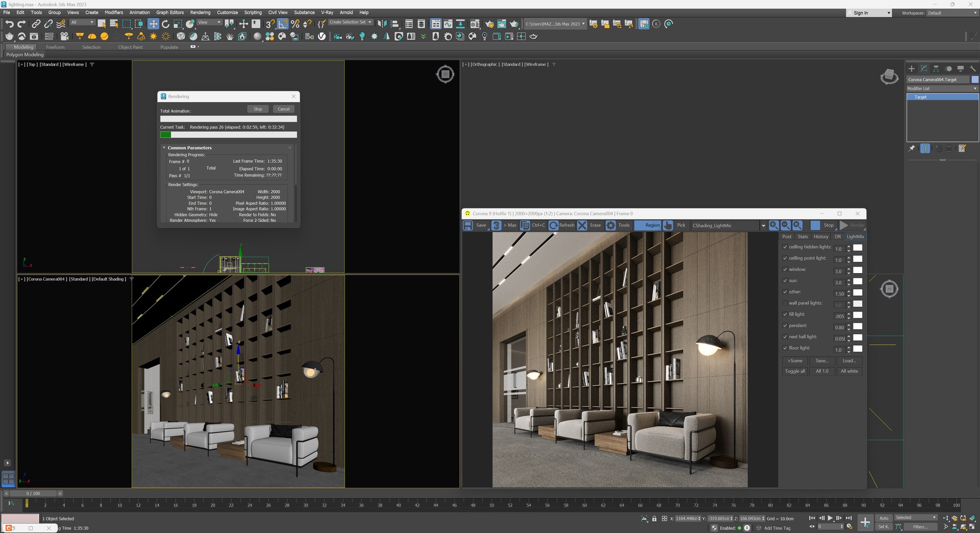980x533 pixels.
Task: Toggle the window light checkbox in LightMix
Action: (785, 270)
